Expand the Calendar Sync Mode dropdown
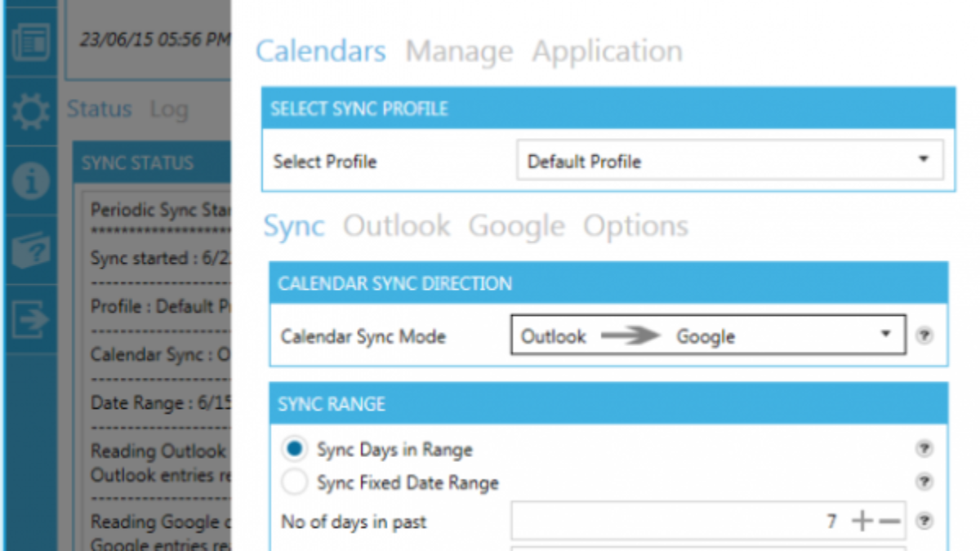 click(x=708, y=335)
